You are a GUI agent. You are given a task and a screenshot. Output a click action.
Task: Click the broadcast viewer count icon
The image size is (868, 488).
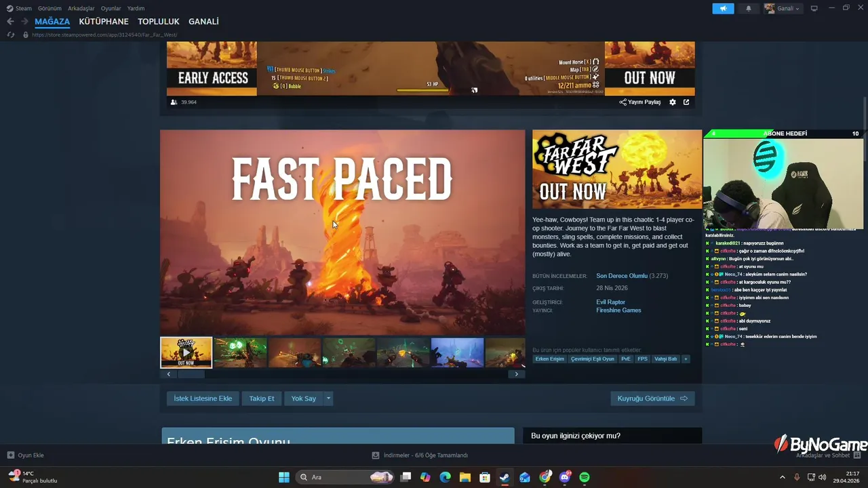tap(174, 102)
